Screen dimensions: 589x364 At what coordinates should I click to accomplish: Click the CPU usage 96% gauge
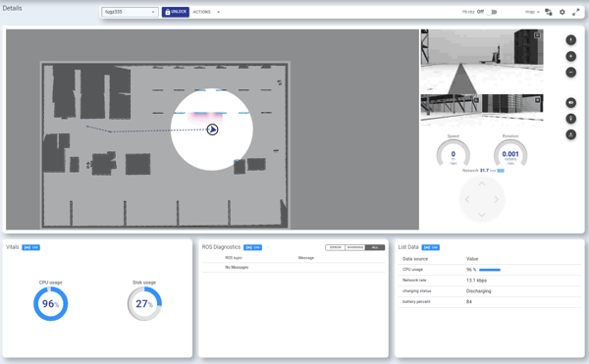(x=51, y=303)
